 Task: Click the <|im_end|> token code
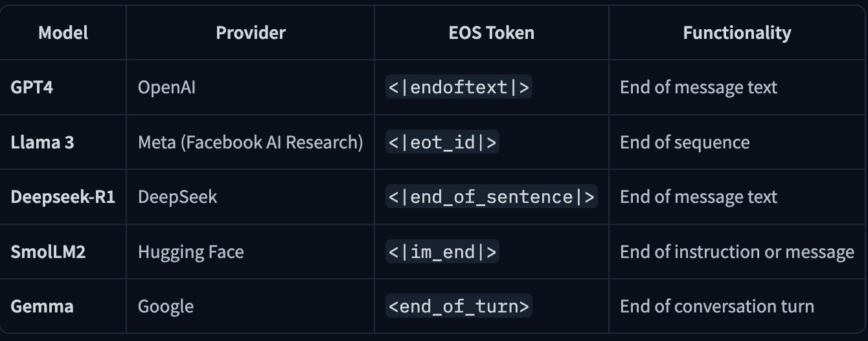pyautogui.click(x=442, y=252)
